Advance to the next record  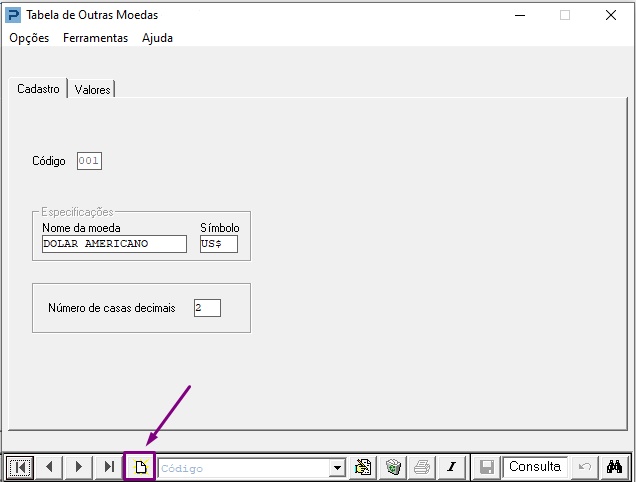(x=79, y=467)
